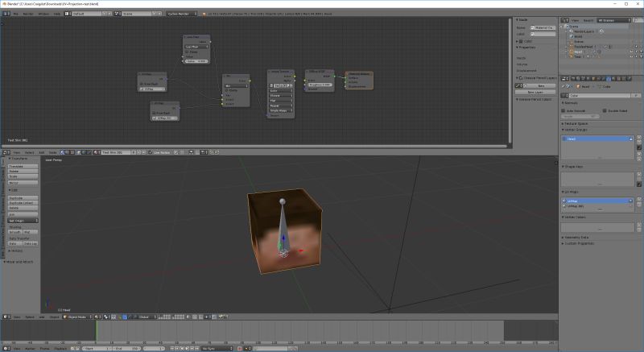The image size is (644, 352).
Task: Click the add vertex color plus icon
Action: click(x=639, y=225)
